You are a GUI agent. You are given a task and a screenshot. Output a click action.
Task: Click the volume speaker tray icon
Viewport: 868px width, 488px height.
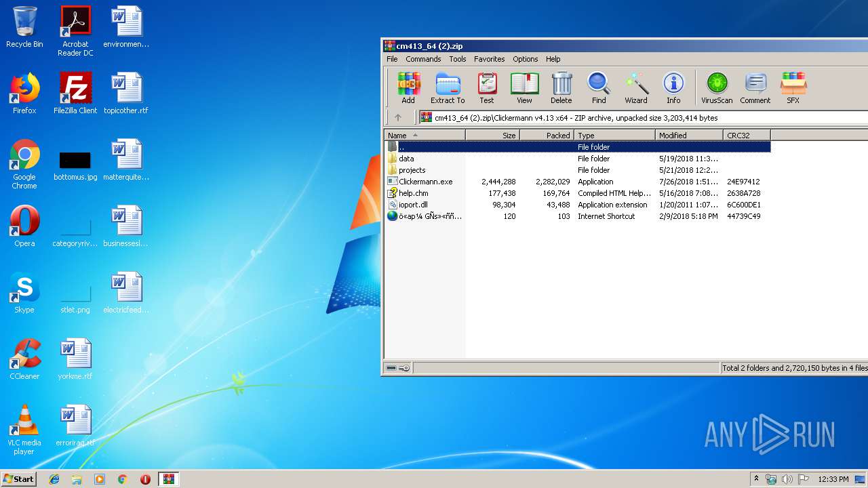coord(787,479)
